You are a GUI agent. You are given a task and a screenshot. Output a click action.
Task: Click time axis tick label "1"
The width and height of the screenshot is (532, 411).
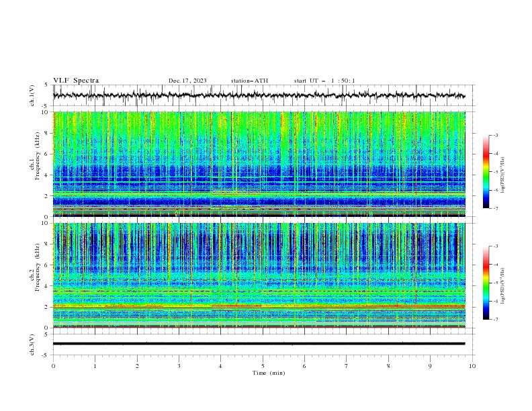click(95, 366)
